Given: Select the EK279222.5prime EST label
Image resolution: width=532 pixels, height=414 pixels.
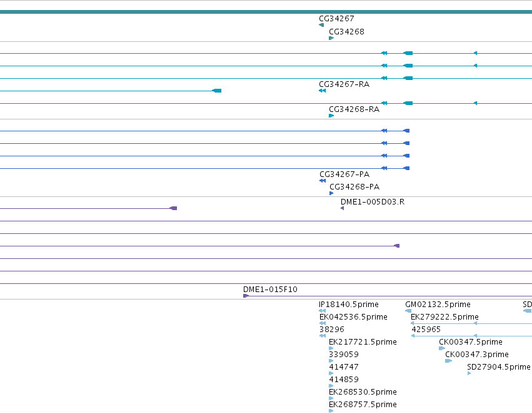Looking at the screenshot, I should pos(444,317).
